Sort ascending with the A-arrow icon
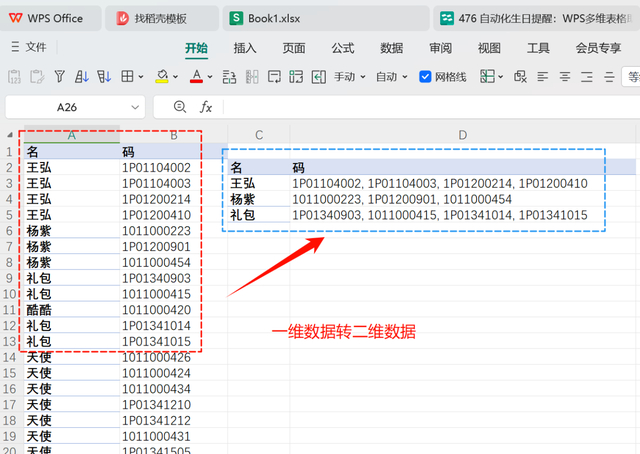Screen dimensions: 640x454 point(82,76)
